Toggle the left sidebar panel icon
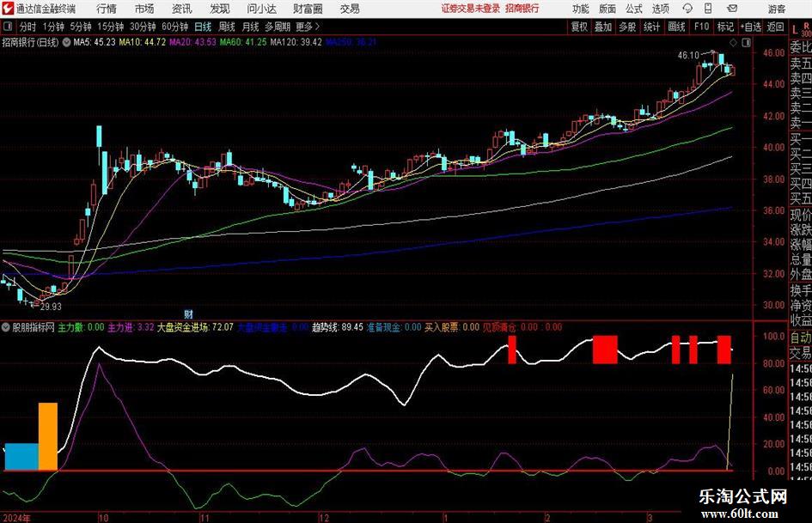Image resolution: width=812 pixels, height=523 pixels. (8, 27)
